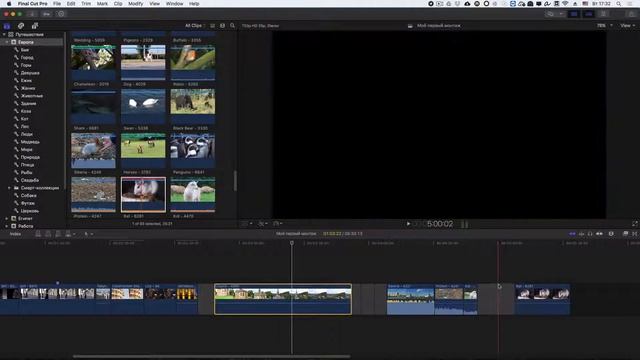Image resolution: width=640 pixels, height=360 pixels.
Task: Expand the Работа event
Action: click(7, 226)
